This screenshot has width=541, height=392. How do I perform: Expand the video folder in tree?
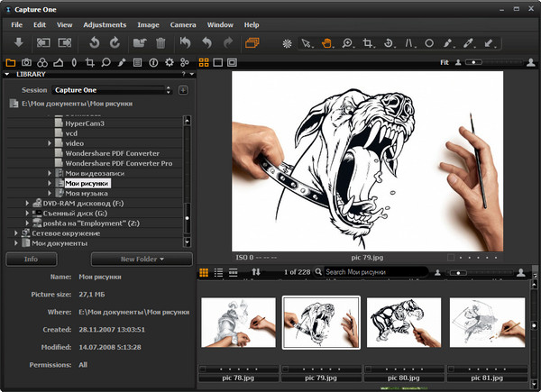point(50,143)
